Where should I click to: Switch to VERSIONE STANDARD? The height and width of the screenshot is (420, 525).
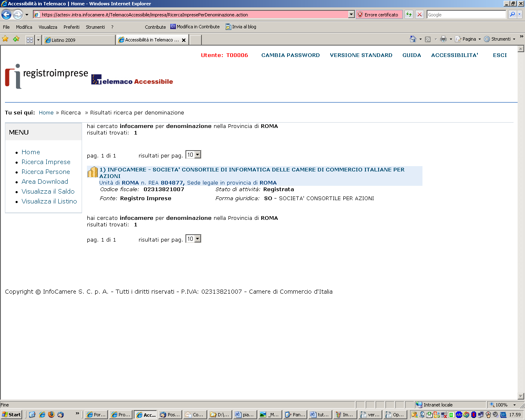[x=361, y=55]
